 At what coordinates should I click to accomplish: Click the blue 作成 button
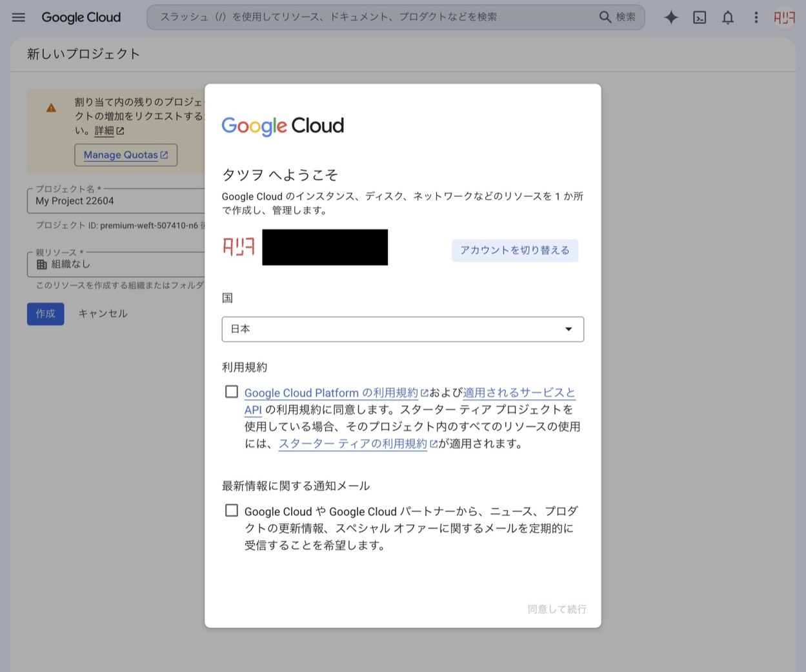pyautogui.click(x=46, y=313)
